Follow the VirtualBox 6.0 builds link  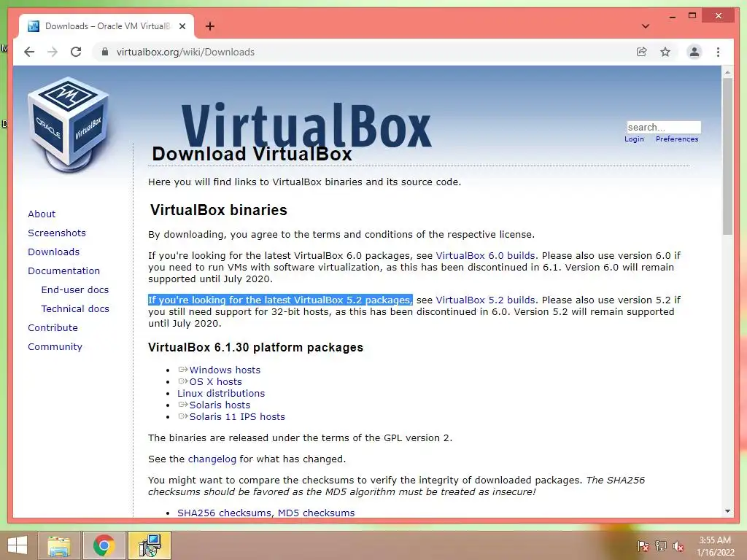(485, 256)
